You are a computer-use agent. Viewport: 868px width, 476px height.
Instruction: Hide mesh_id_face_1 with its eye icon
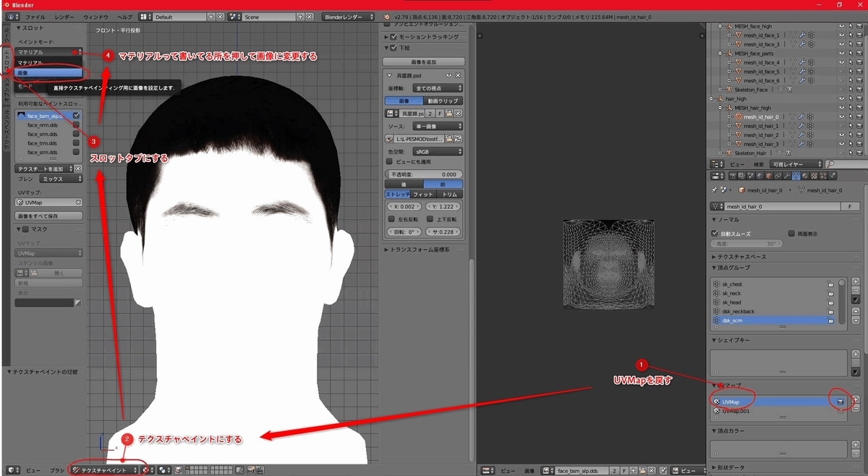tap(841, 35)
